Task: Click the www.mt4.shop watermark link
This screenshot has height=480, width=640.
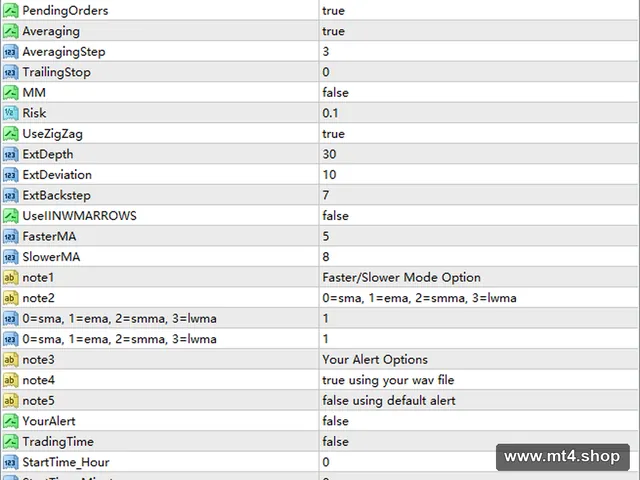Action: (x=562, y=457)
